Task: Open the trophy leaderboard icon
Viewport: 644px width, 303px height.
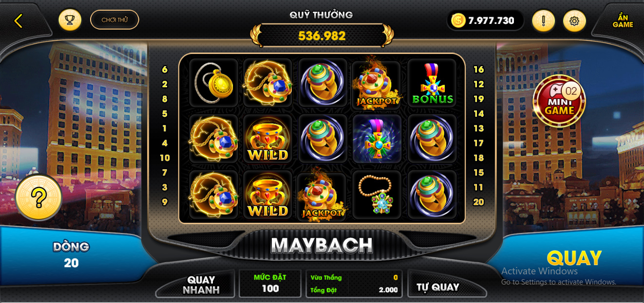Action: click(x=70, y=20)
